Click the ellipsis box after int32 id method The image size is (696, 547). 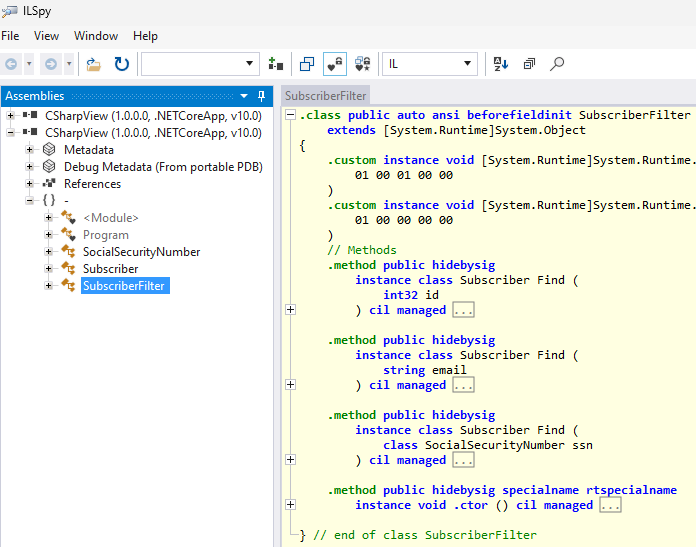pyautogui.click(x=463, y=310)
